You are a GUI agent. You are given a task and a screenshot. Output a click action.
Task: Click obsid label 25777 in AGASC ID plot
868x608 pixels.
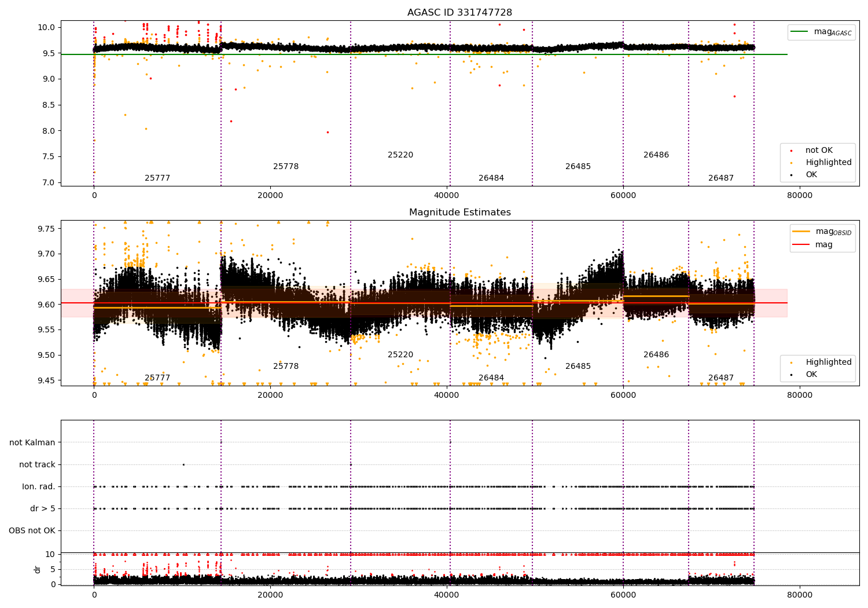click(157, 178)
